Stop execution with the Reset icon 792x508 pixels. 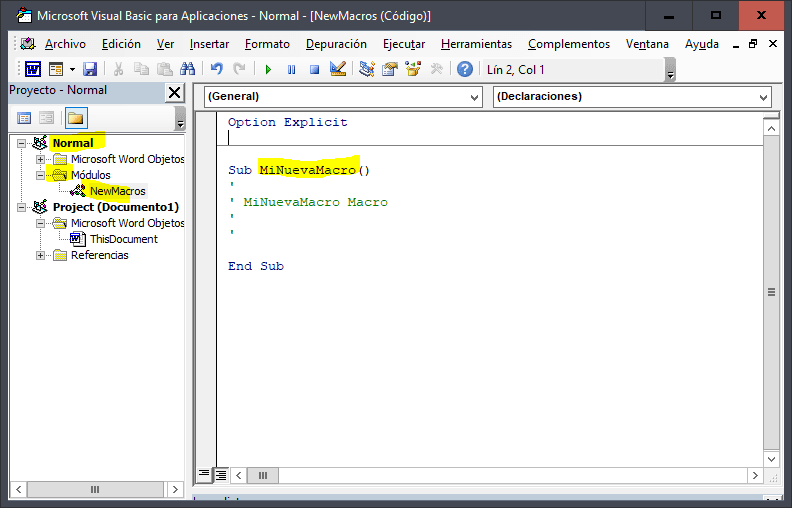click(314, 69)
